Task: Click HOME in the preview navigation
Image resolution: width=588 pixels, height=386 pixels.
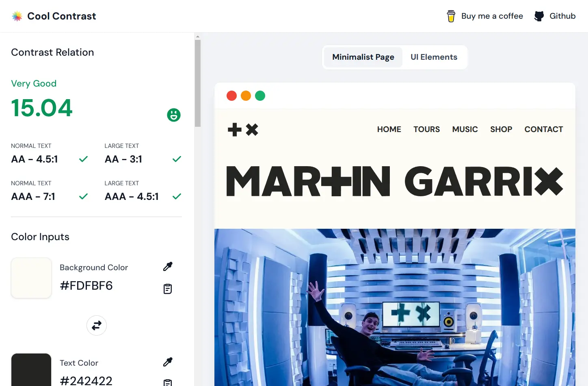Action: click(x=389, y=129)
